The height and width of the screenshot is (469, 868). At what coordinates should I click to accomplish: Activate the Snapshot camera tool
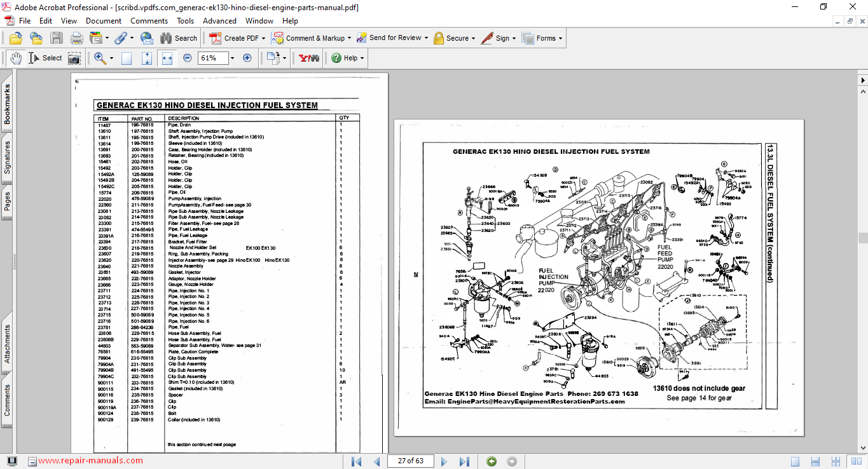point(74,58)
